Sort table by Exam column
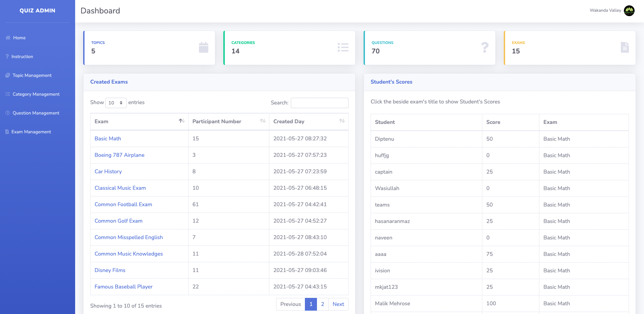 click(x=181, y=121)
